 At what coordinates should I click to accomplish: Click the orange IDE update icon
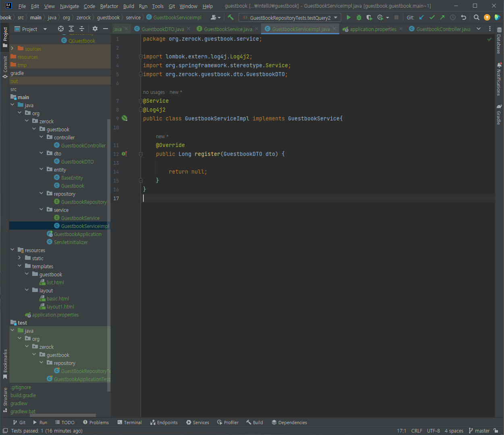click(x=487, y=17)
